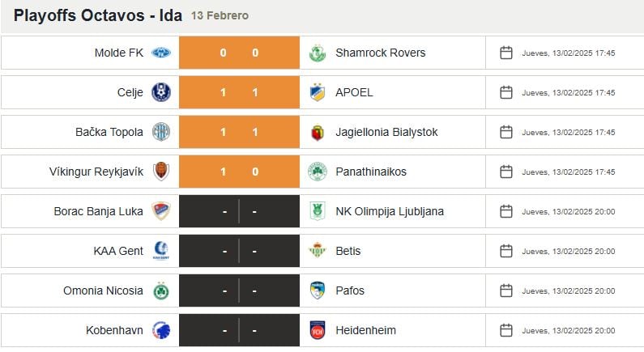Open the Celje team link

tap(130, 92)
